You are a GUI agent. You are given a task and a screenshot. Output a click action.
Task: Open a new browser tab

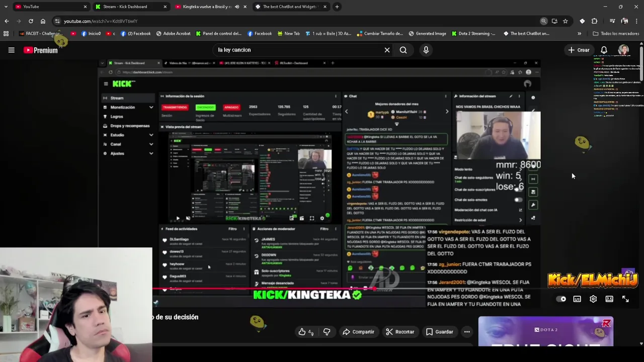pos(337,7)
